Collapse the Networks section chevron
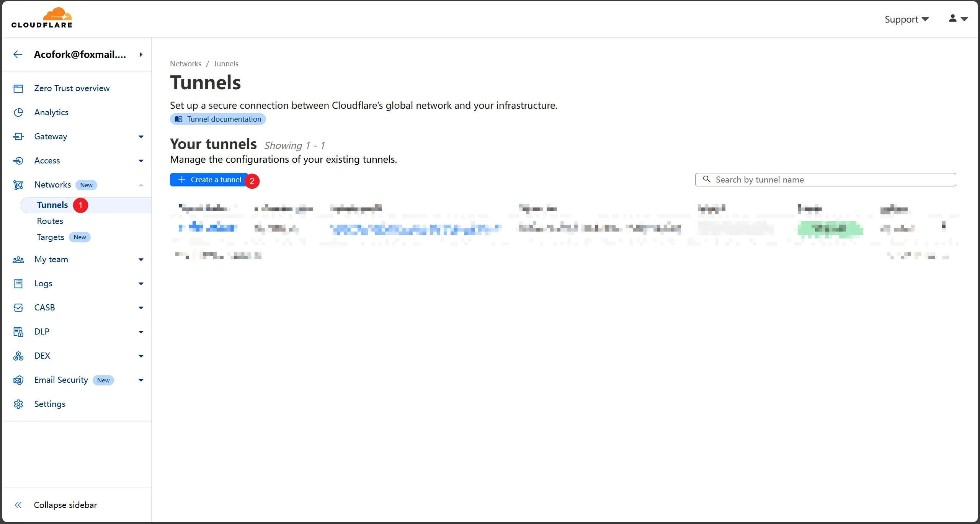The height and width of the screenshot is (524, 980). (141, 185)
